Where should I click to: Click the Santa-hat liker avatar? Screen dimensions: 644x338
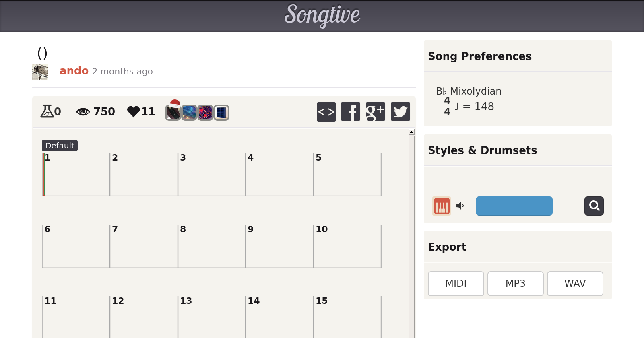[x=173, y=111]
